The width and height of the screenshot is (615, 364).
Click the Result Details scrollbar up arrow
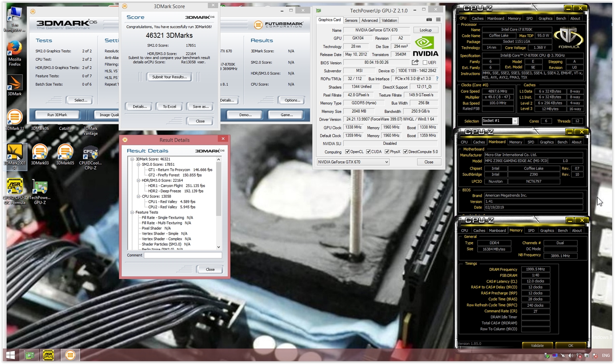pos(219,159)
